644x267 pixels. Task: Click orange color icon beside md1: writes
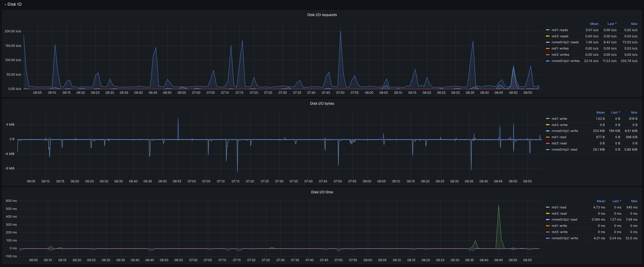[x=548, y=48]
